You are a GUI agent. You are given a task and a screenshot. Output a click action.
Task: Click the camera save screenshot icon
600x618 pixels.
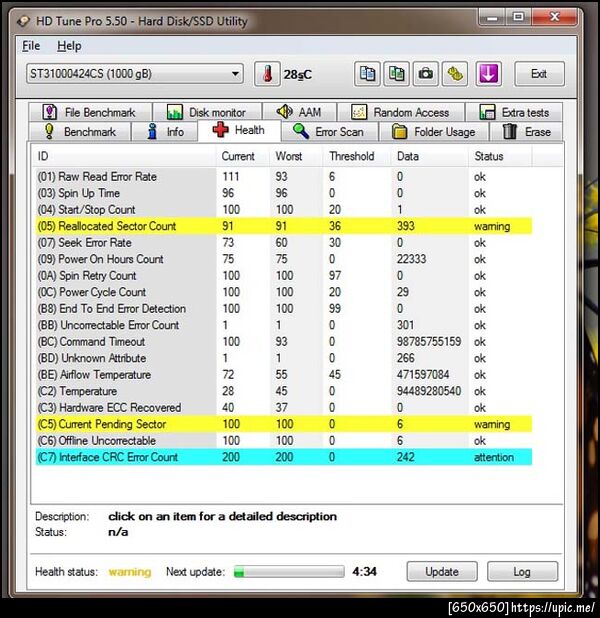(x=425, y=74)
